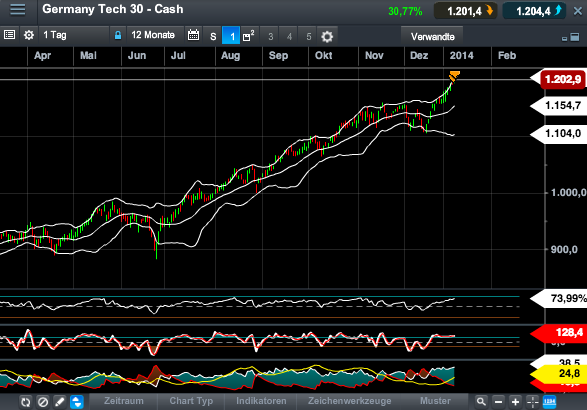Select the pencil drawing tool
587x410 pixels.
pos(60,402)
